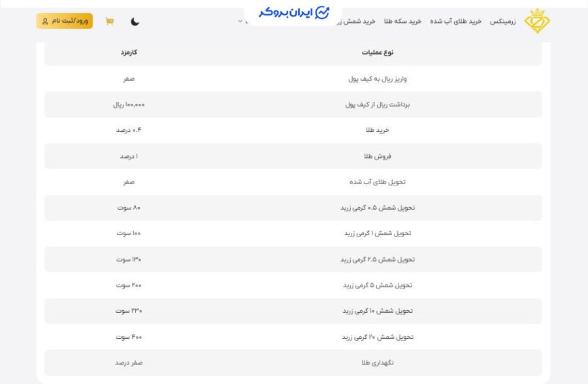Click the ۱۰۰,۰۰۰ ریال fee value

pyautogui.click(x=129, y=104)
